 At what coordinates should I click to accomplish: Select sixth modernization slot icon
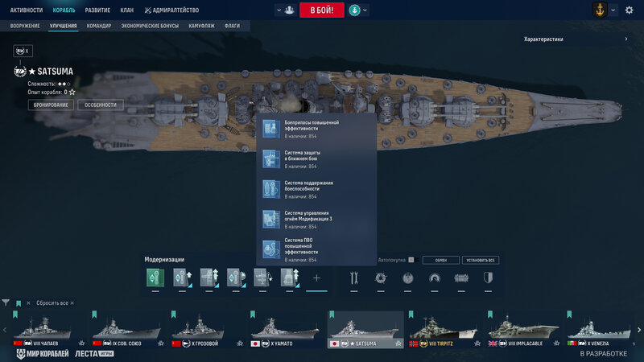[x=290, y=278]
